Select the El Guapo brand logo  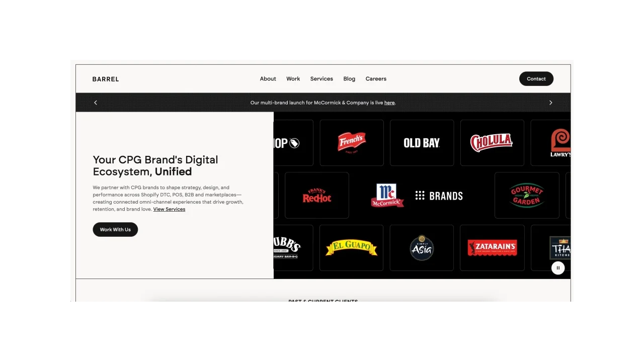(351, 247)
